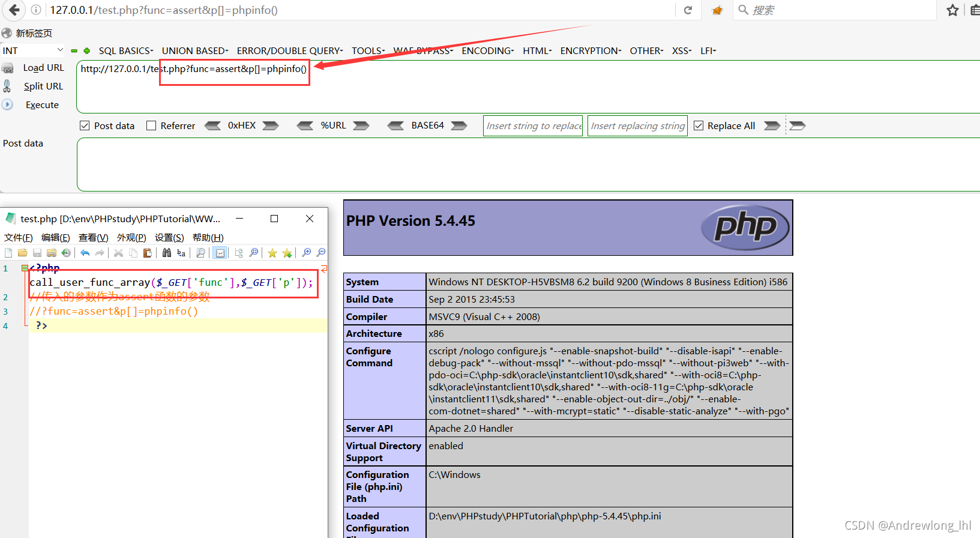The height and width of the screenshot is (538, 980).
Task: Open the 帮助(H) menu in editor
Action: [208, 238]
